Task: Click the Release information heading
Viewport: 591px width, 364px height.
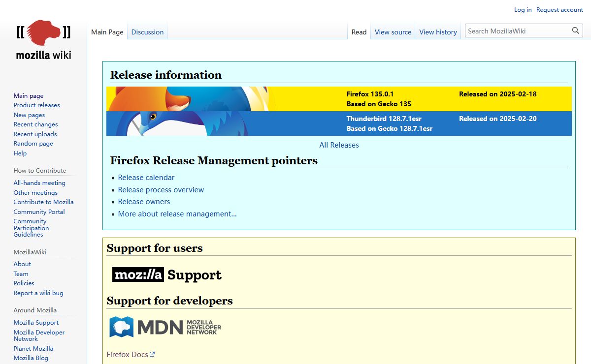Action: coord(166,75)
